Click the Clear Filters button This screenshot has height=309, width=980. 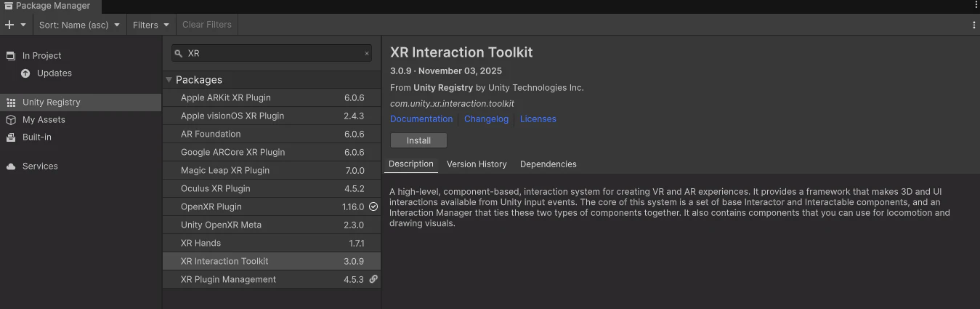coord(207,25)
